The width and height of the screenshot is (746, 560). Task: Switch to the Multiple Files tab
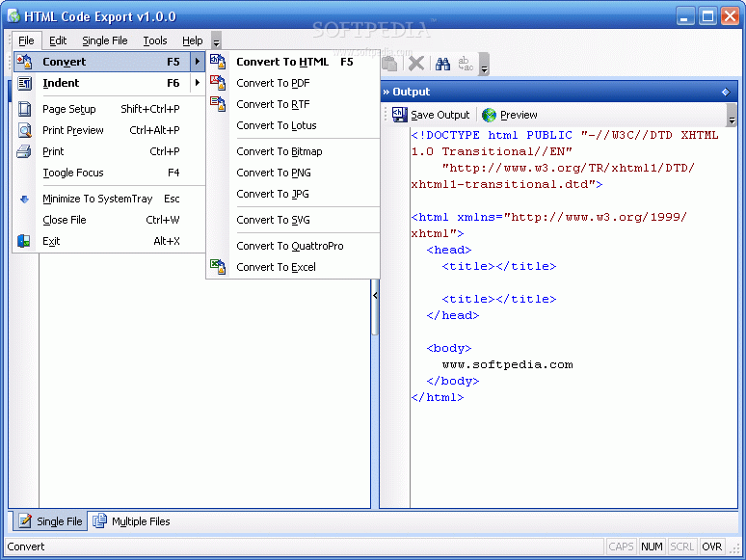[x=132, y=521]
